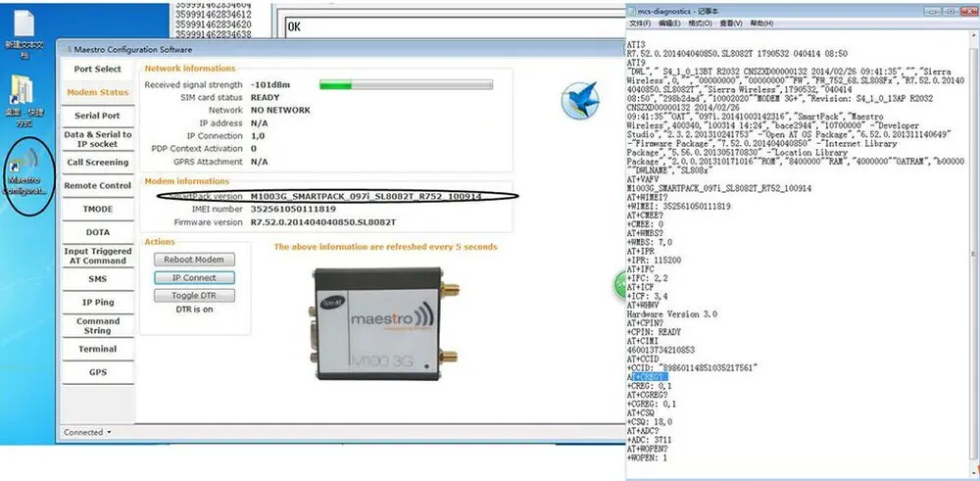The image size is (980, 481).
Task: Click the firmware version R7.52.0.201404040850.SL8082T value
Action: pos(323,222)
